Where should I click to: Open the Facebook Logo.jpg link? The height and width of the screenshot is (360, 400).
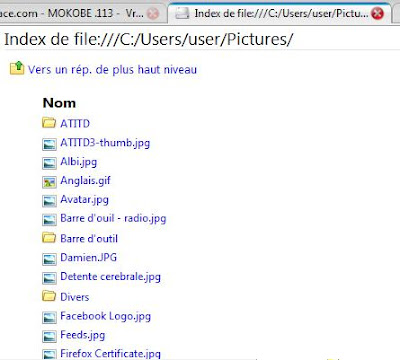105,316
